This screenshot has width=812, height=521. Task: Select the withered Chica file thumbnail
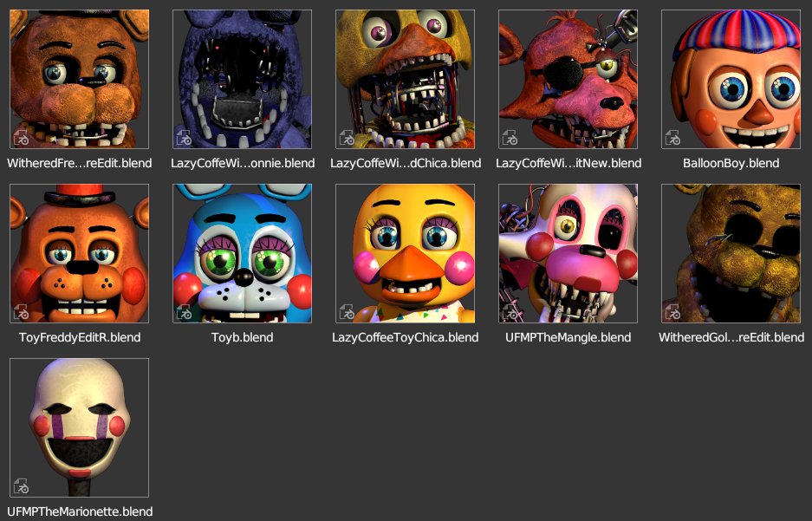click(405, 79)
